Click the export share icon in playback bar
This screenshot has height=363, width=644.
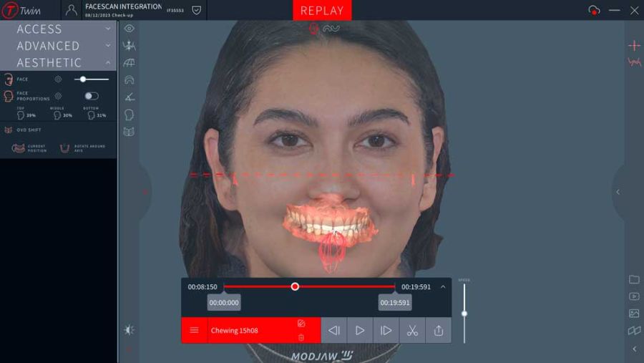point(439,330)
